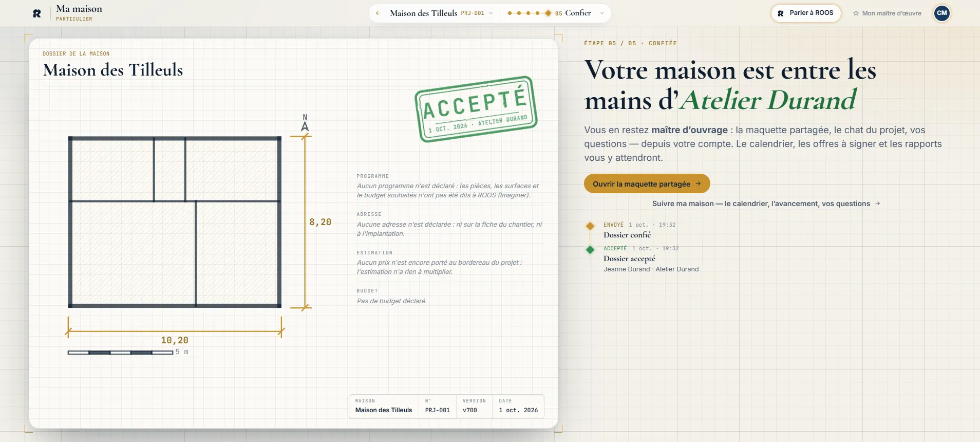Select the green ACCEPTÉ diamond marker
The image size is (980, 442).
tap(590, 249)
